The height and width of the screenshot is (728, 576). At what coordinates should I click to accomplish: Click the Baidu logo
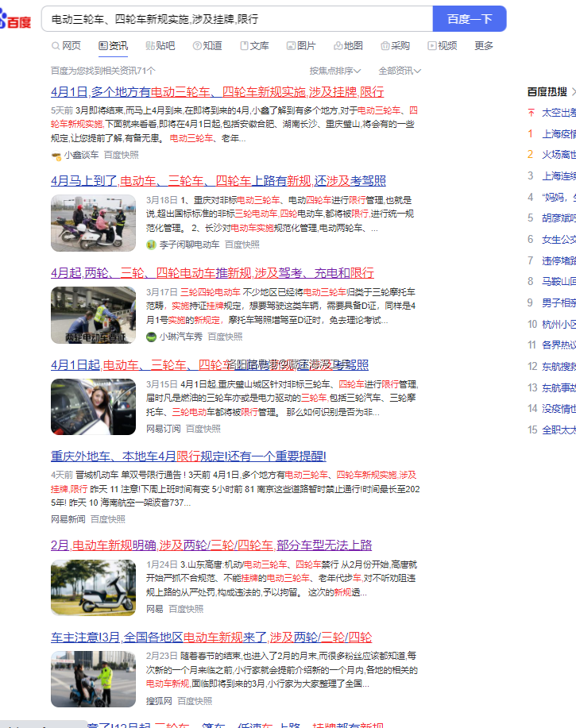tap(15, 20)
